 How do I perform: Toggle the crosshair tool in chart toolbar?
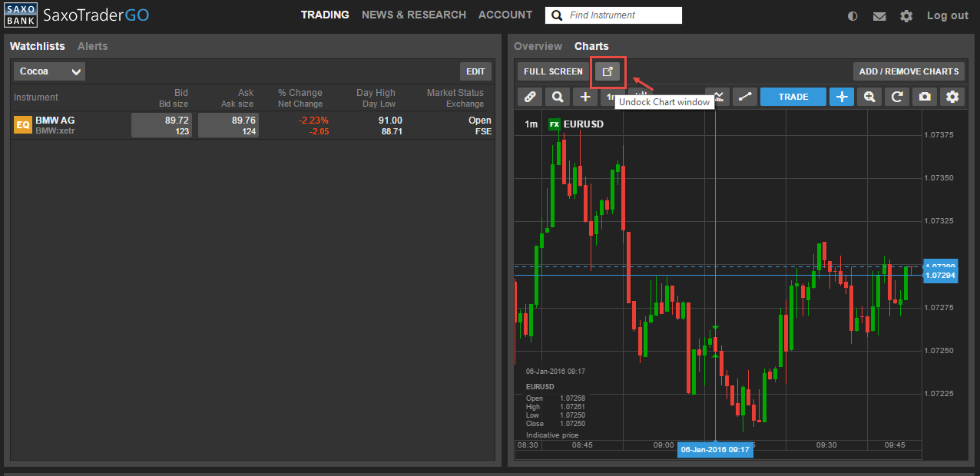click(842, 97)
